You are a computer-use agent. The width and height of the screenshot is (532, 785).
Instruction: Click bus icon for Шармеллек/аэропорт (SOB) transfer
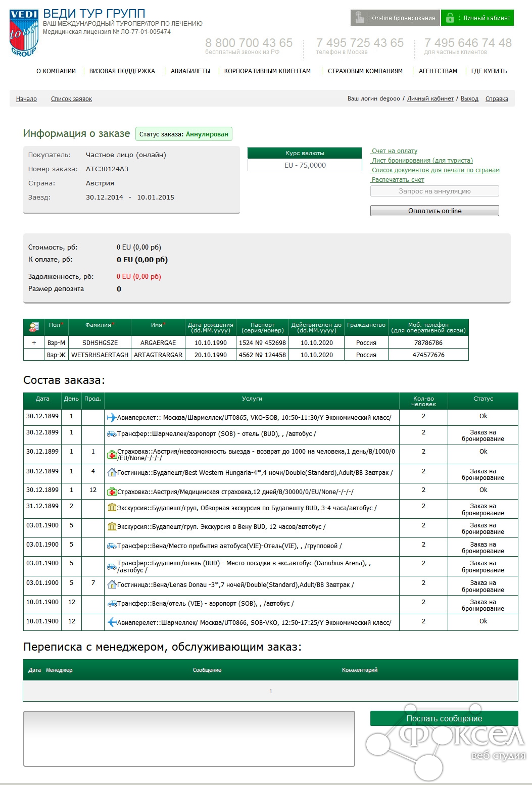[112, 434]
